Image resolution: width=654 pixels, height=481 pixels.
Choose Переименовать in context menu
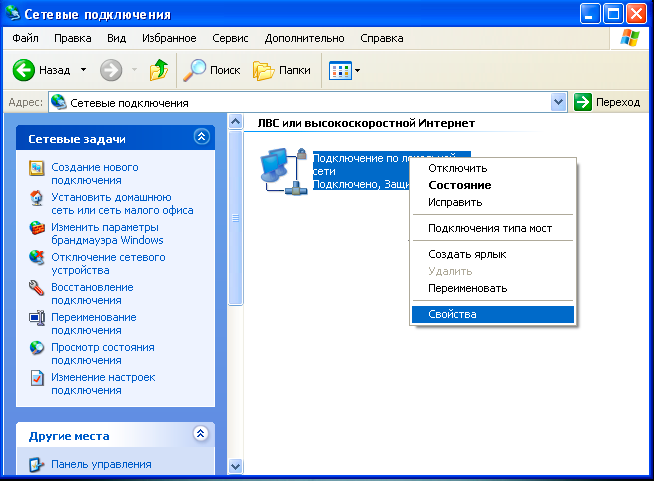493,288
